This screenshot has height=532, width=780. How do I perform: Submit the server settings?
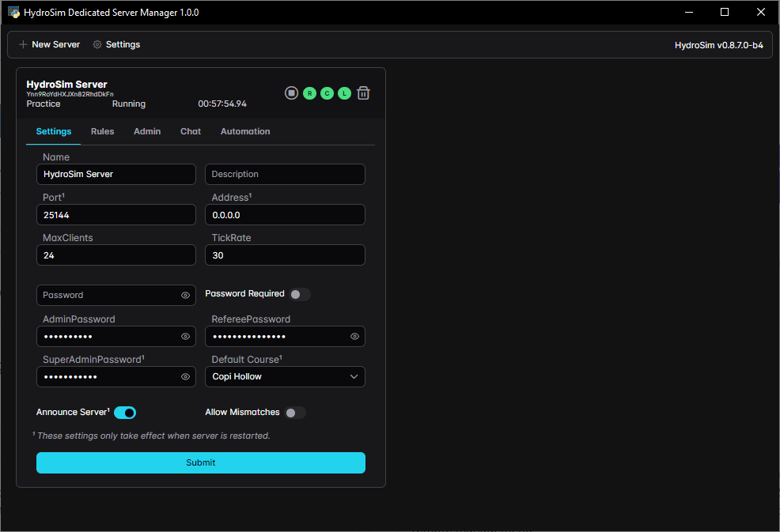[x=201, y=463]
